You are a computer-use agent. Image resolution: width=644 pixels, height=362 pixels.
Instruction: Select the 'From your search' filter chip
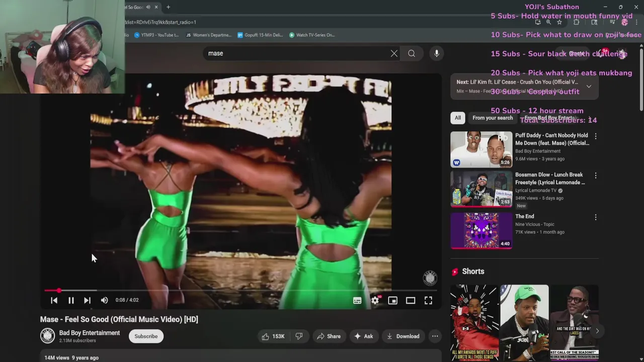(x=493, y=118)
